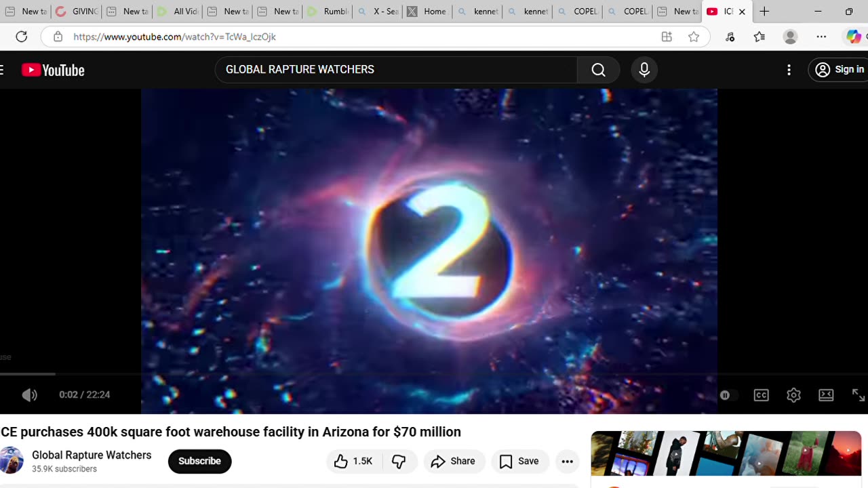Screen dimensions: 868x488
Task: Open the YouTube settings three-dot menu
Action: click(x=789, y=70)
